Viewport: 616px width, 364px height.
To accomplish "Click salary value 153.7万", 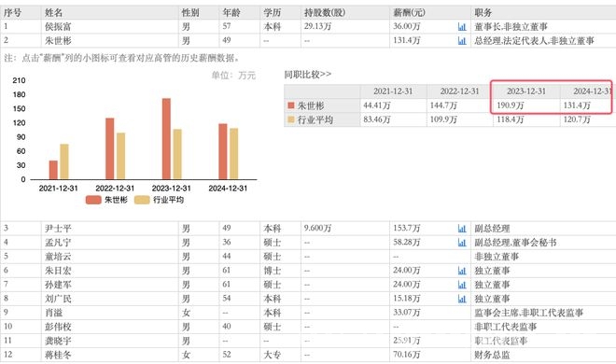I will (x=407, y=228).
